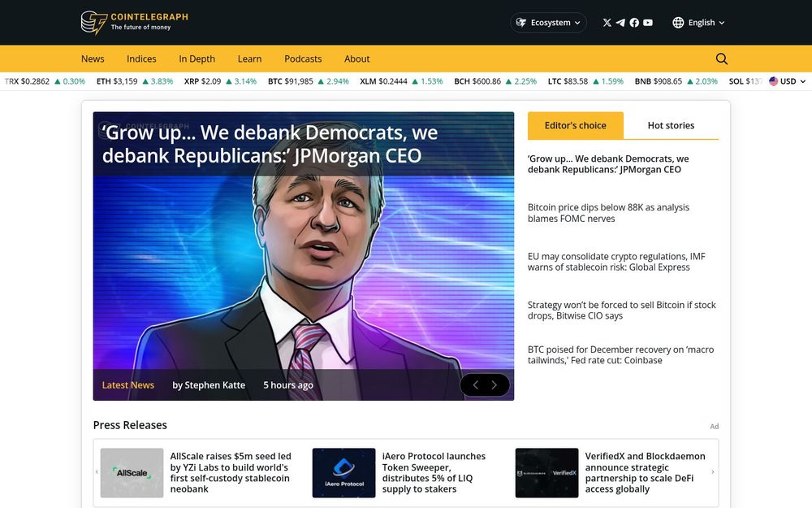
Task: Open the Indices menu
Action: 141,59
